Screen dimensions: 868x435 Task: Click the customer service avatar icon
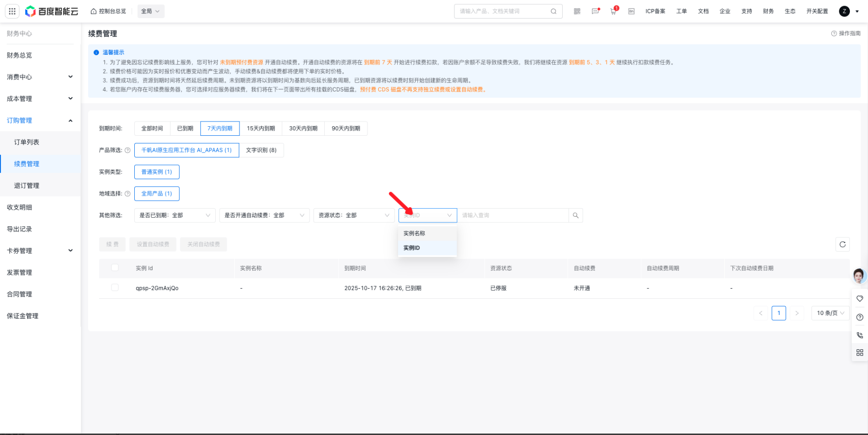859,275
